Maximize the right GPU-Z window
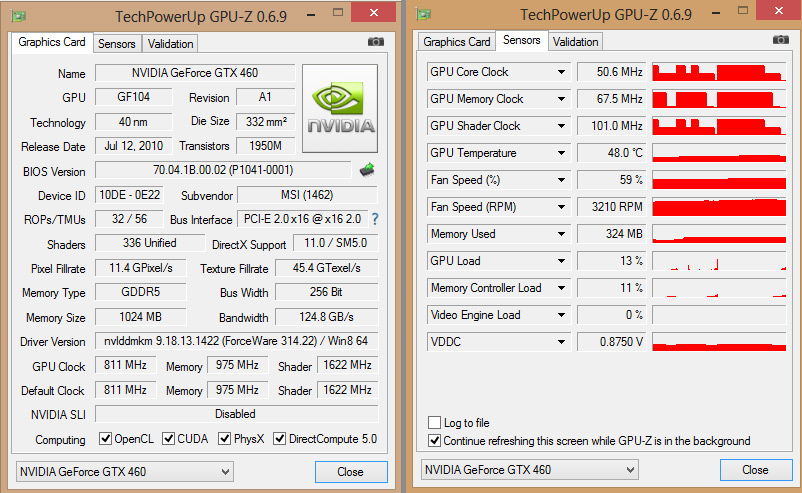 coord(743,11)
